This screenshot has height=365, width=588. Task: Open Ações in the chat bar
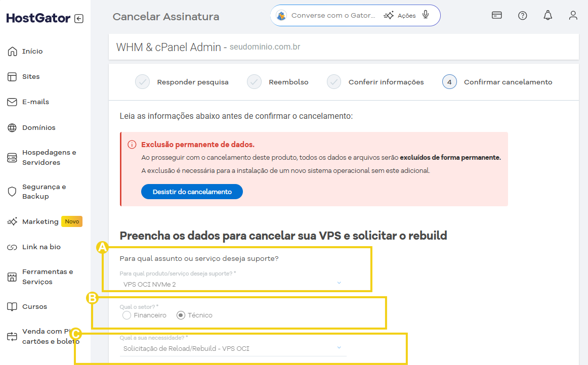coord(400,15)
